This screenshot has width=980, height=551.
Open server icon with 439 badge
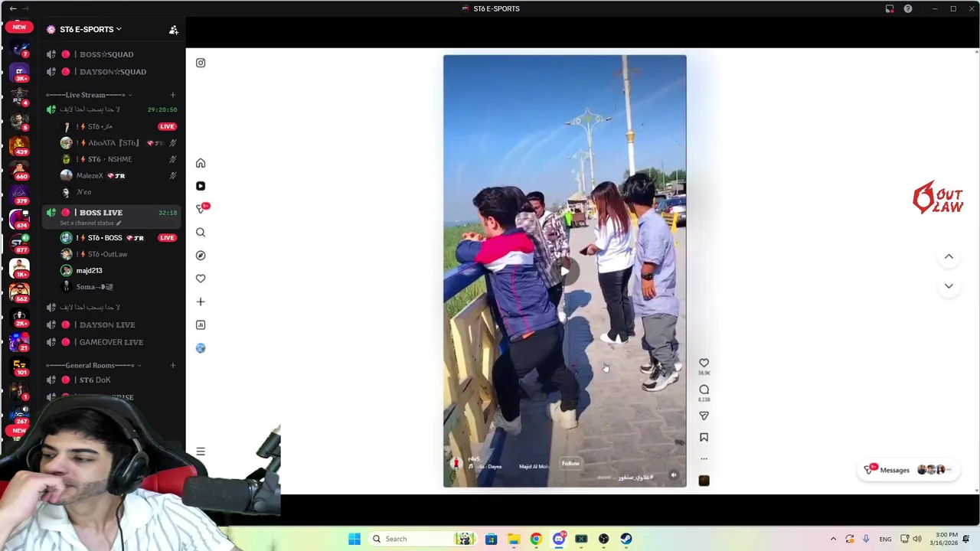(19, 145)
